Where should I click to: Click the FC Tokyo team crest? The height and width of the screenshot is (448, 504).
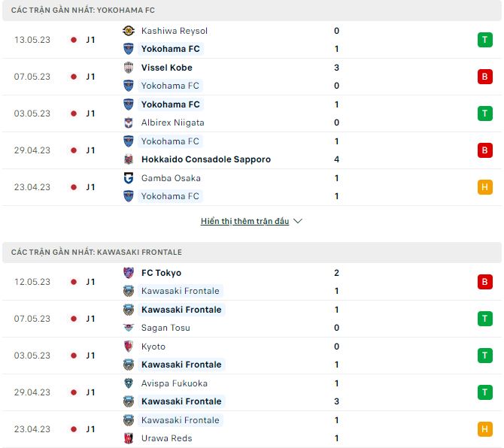[128, 273]
